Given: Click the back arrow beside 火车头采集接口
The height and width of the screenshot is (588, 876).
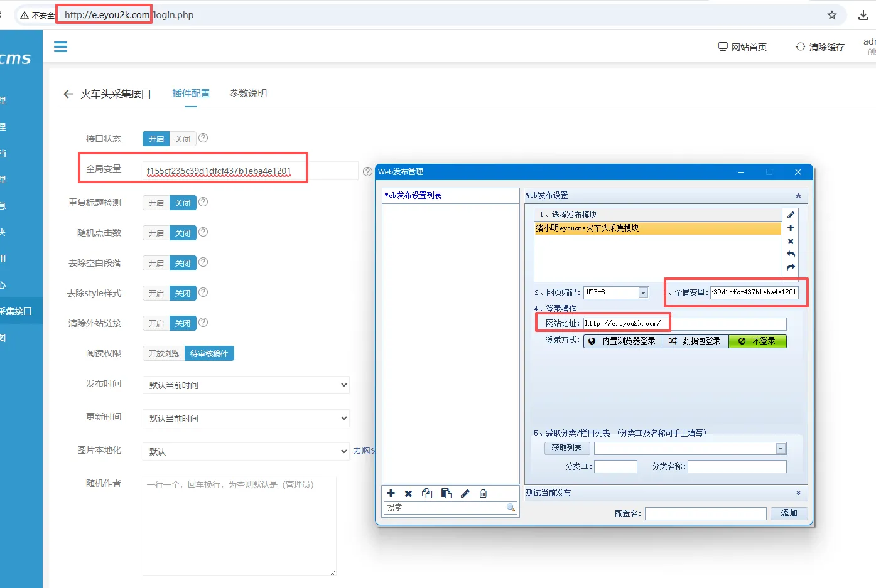Looking at the screenshot, I should point(68,94).
